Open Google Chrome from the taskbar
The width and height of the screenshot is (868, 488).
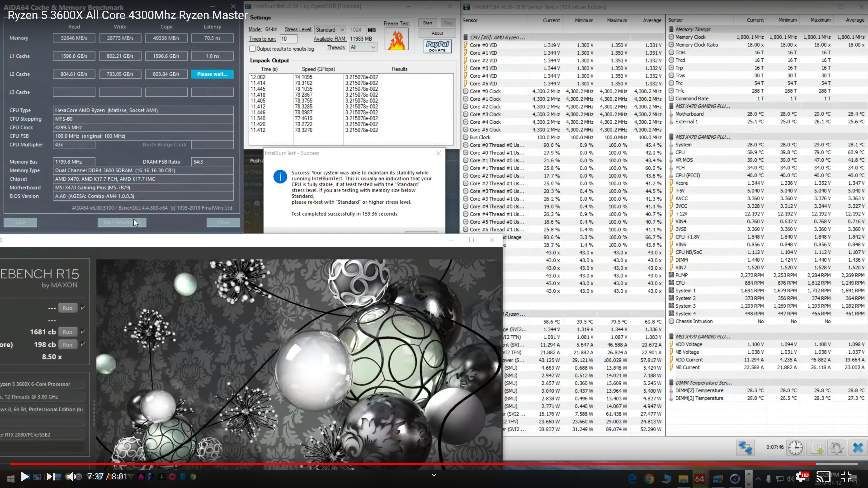(x=649, y=479)
